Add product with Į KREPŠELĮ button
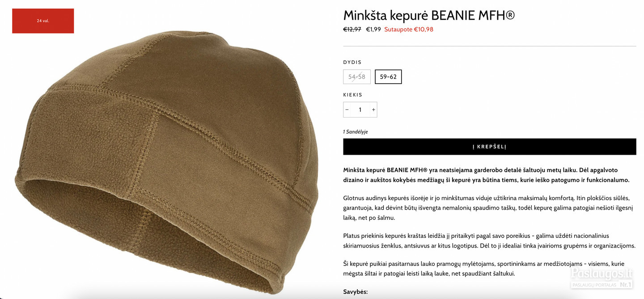644x299 pixels. tap(489, 147)
